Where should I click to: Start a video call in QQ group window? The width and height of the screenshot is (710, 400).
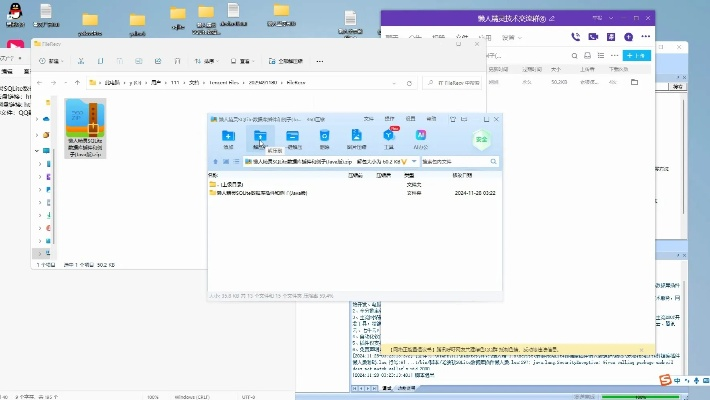pos(593,37)
